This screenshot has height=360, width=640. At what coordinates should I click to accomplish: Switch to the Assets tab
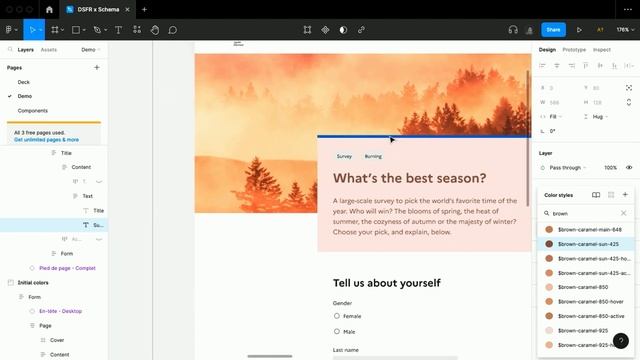coord(49,49)
